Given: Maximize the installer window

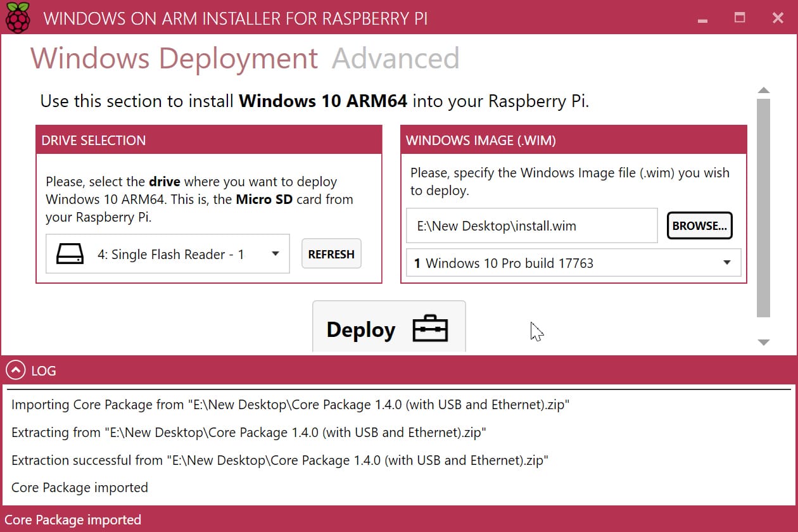Looking at the screenshot, I should click(740, 18).
